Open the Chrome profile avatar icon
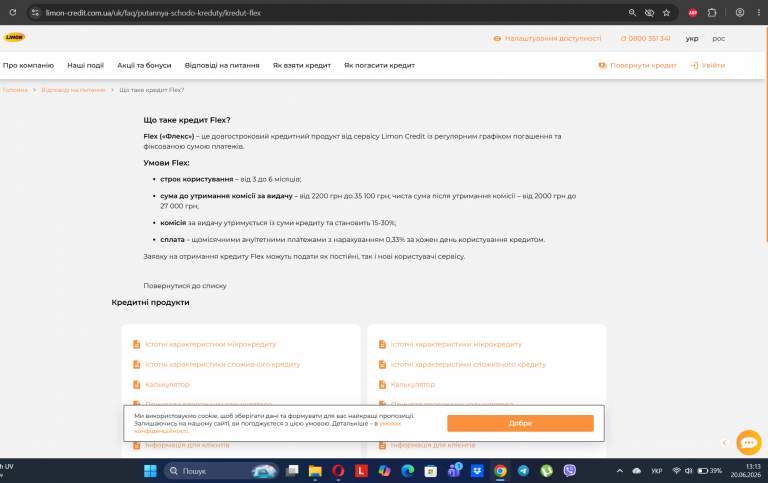 (x=740, y=13)
